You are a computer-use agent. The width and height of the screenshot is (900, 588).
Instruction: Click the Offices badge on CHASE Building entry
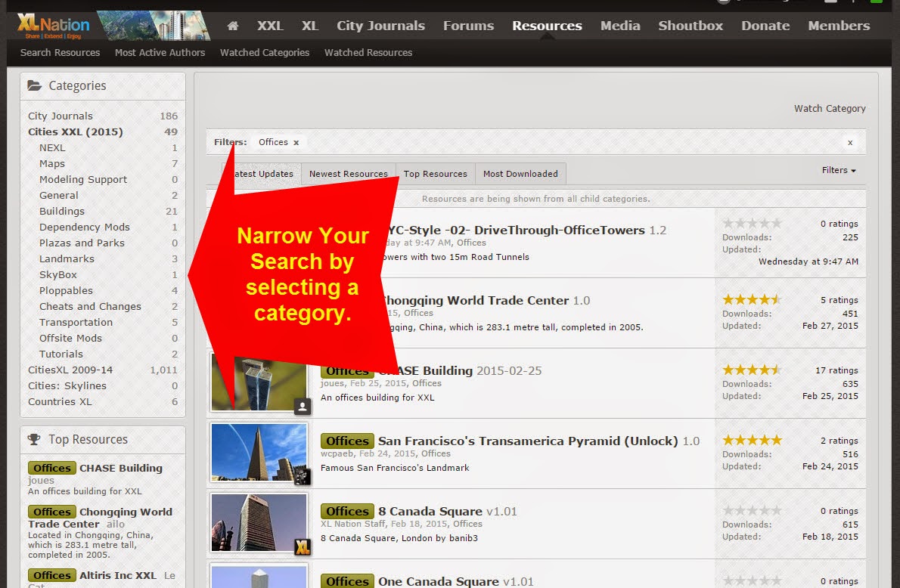346,370
